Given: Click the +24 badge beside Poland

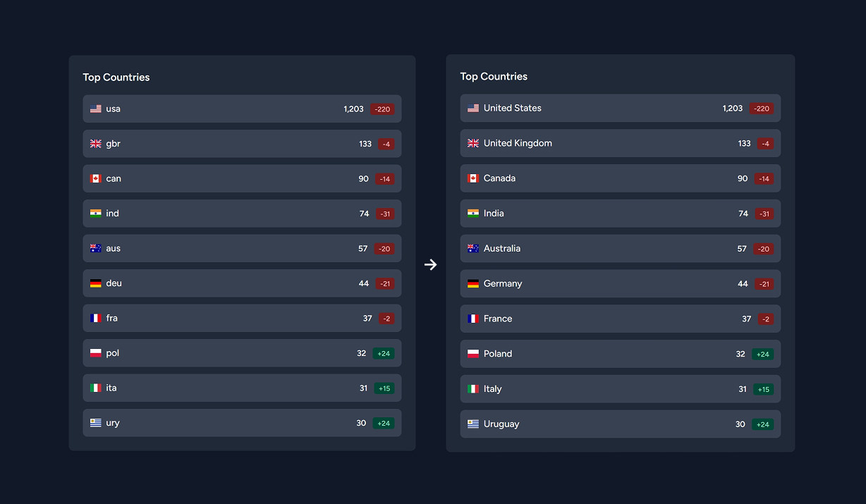Looking at the screenshot, I should click(762, 354).
